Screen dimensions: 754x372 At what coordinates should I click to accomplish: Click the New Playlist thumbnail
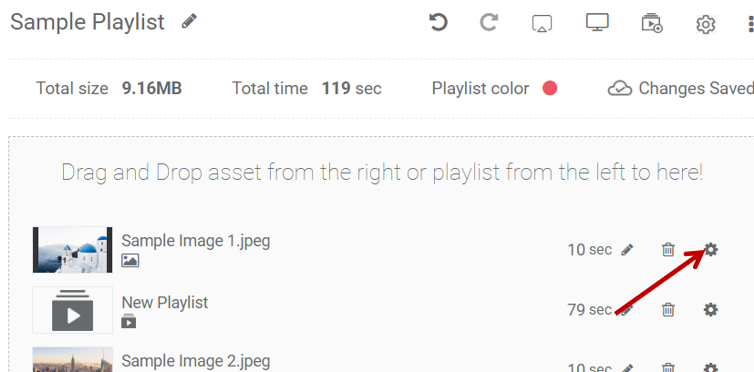[73, 310]
